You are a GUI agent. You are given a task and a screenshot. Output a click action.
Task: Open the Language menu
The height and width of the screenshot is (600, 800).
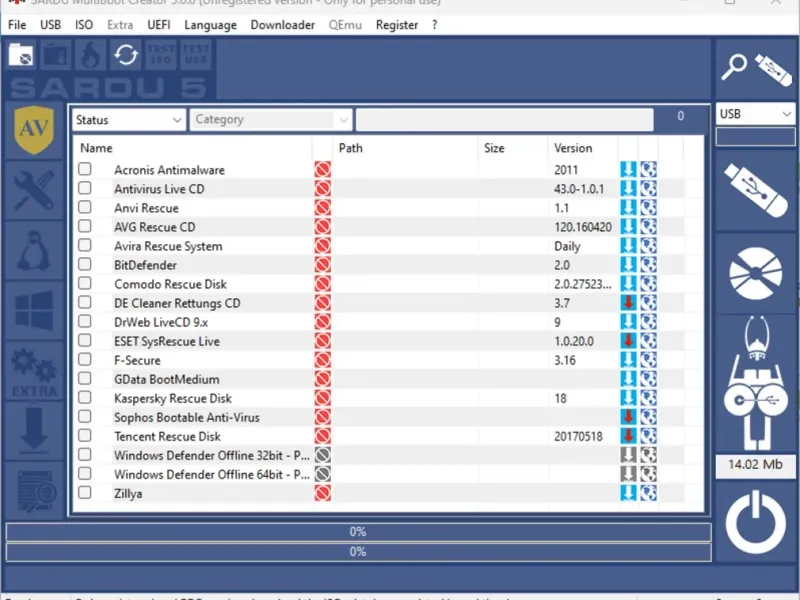point(210,25)
